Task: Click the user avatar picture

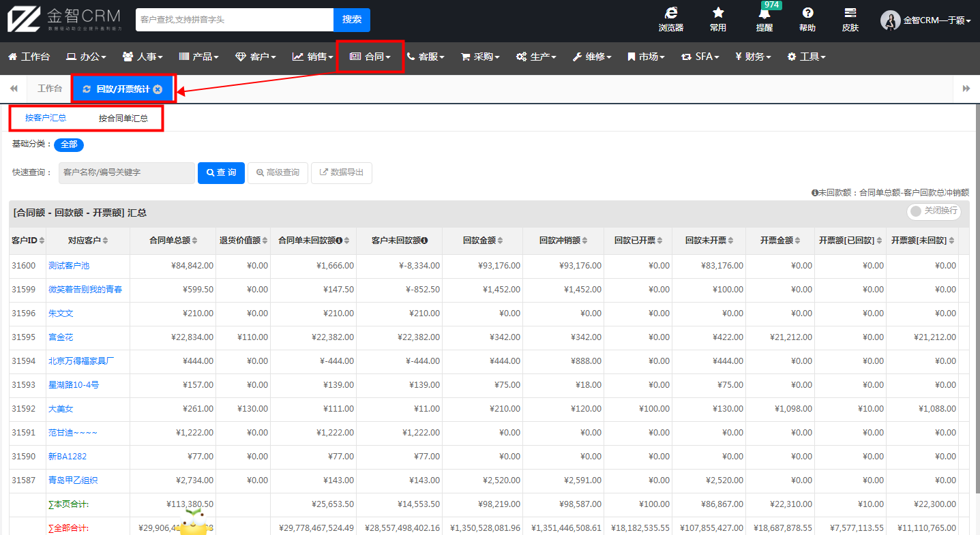Action: tap(891, 20)
